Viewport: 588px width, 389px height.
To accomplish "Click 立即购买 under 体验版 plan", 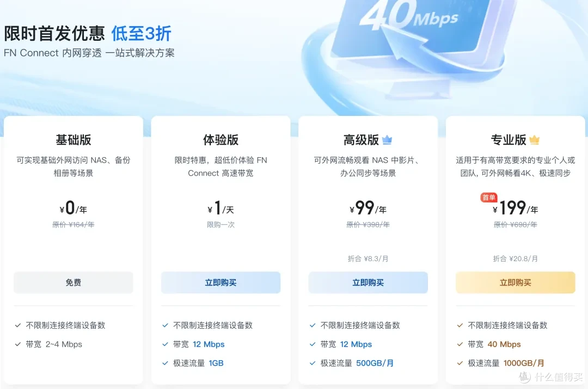I will coord(221,282).
